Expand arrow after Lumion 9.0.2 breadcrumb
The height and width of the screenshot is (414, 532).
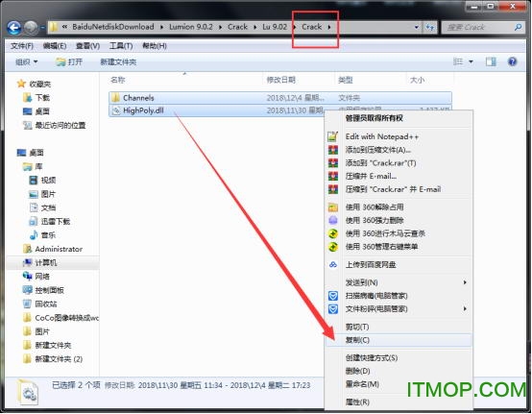(220, 27)
